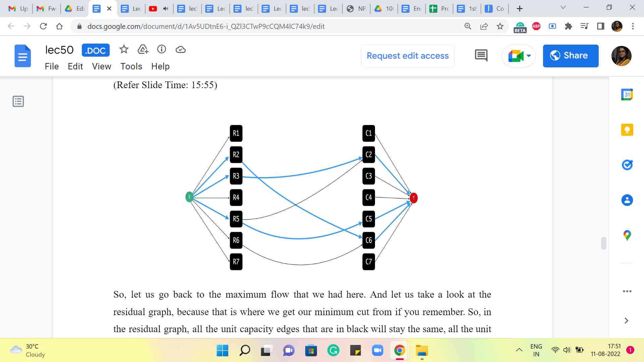Bookmark this page with the star
The width and height of the screenshot is (644, 362).
click(x=500, y=26)
